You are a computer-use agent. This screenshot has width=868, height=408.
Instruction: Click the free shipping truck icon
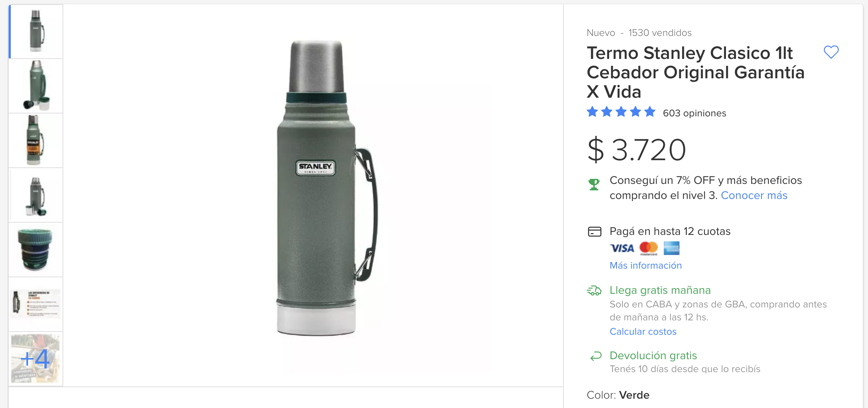(594, 290)
